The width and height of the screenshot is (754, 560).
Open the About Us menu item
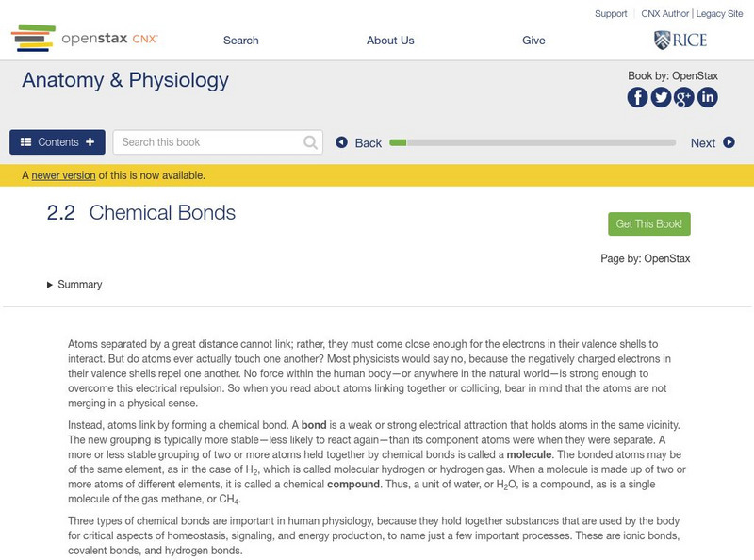click(x=390, y=41)
